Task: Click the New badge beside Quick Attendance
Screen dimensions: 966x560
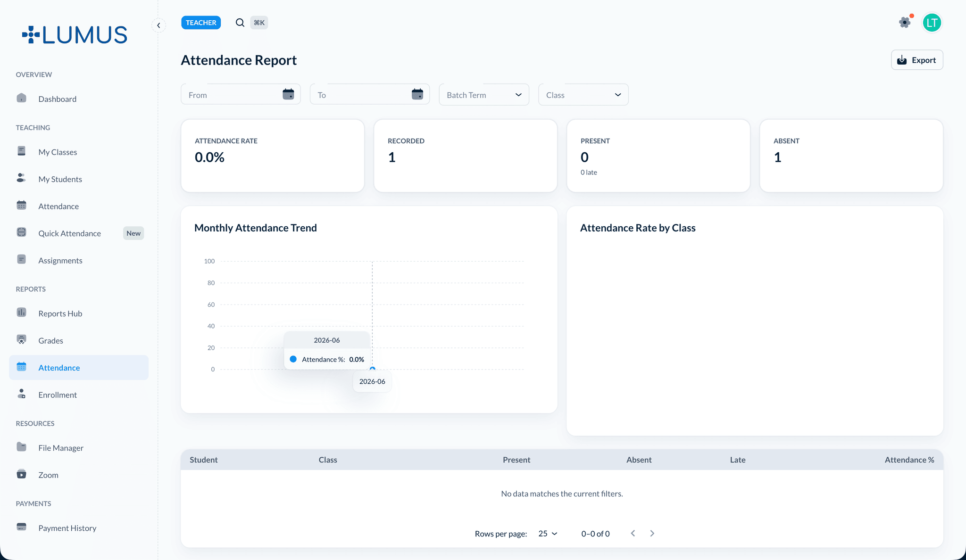Action: (133, 233)
